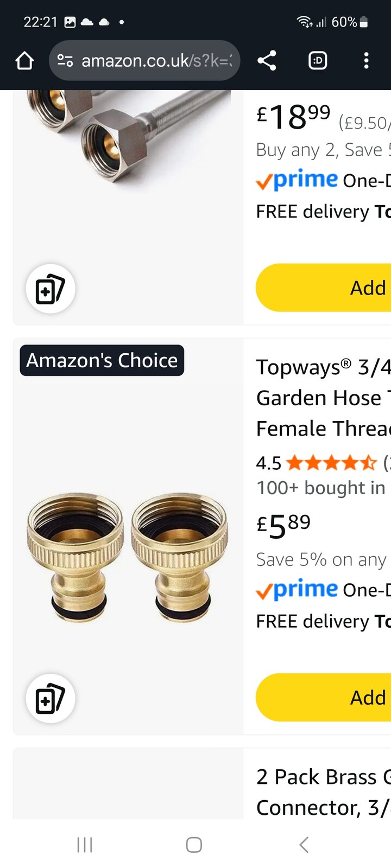
Task: View the brass tap connectors product image
Action: pos(128,556)
